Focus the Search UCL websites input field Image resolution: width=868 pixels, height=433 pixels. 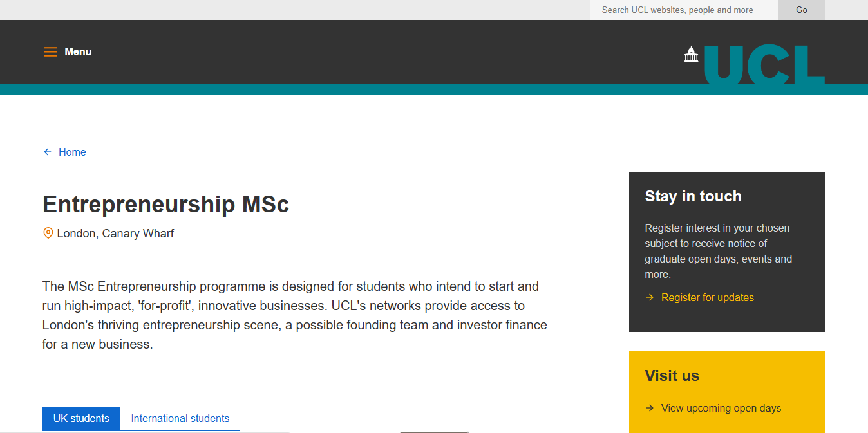(x=683, y=10)
